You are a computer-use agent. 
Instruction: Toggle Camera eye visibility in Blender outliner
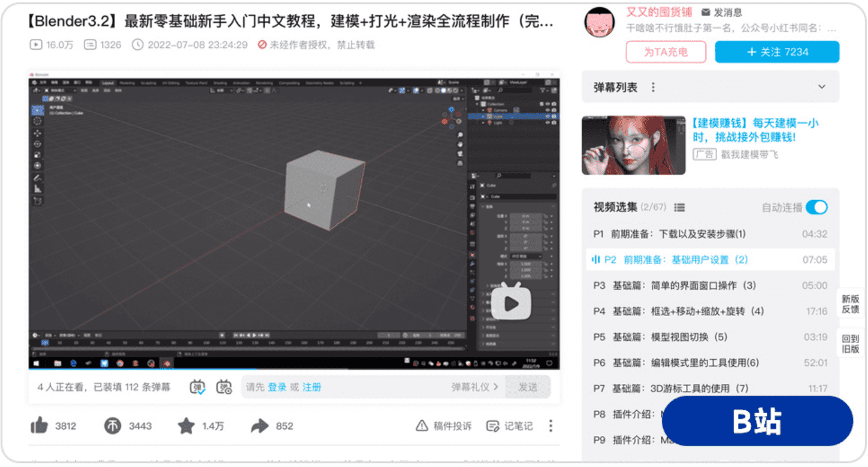[547, 110]
